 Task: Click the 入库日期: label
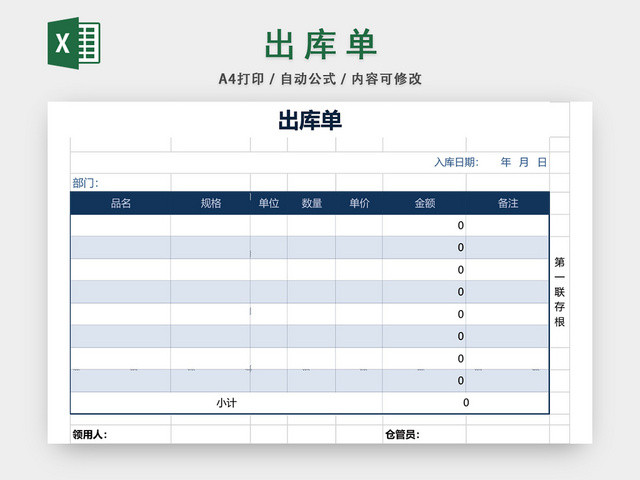click(456, 162)
